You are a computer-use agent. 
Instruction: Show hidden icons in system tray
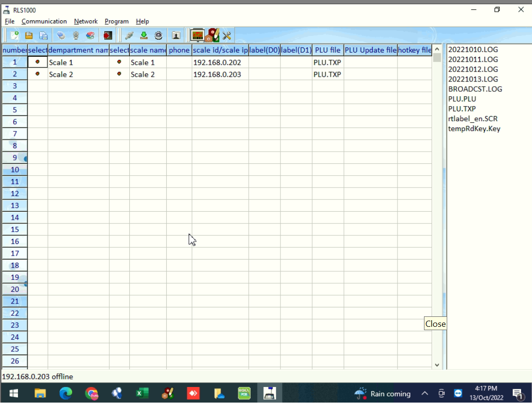pos(425,394)
